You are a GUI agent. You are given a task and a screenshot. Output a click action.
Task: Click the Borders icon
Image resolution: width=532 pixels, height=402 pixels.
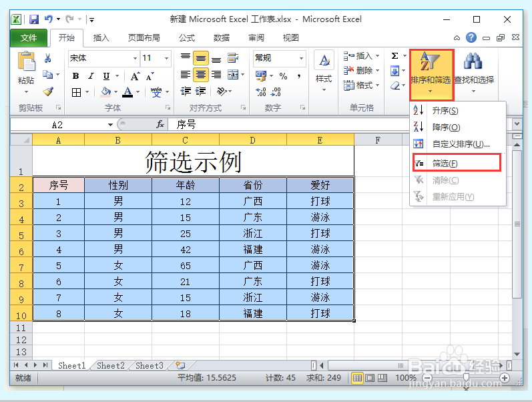pos(76,92)
